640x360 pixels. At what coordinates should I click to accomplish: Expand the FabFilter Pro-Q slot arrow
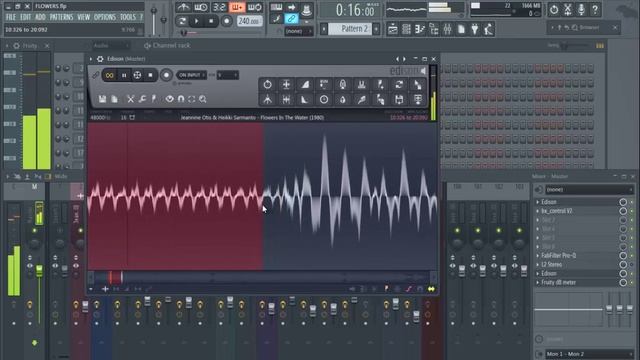[538, 256]
